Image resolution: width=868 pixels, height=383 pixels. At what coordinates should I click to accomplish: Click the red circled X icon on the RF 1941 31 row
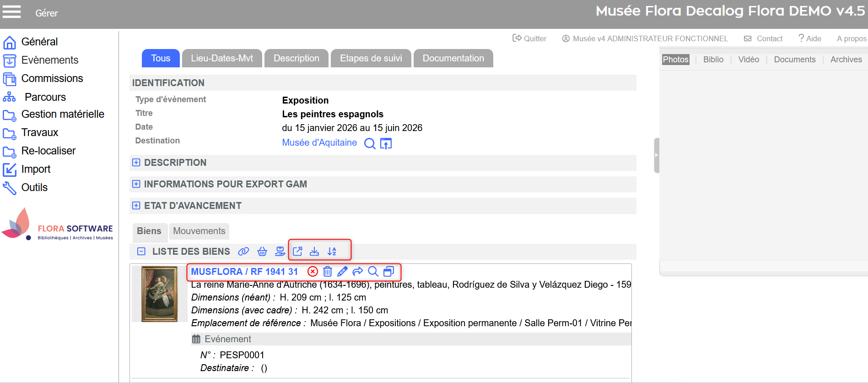313,272
